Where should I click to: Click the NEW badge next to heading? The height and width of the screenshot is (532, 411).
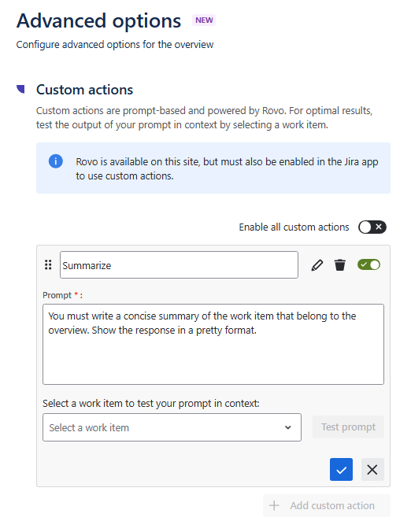pyautogui.click(x=204, y=20)
